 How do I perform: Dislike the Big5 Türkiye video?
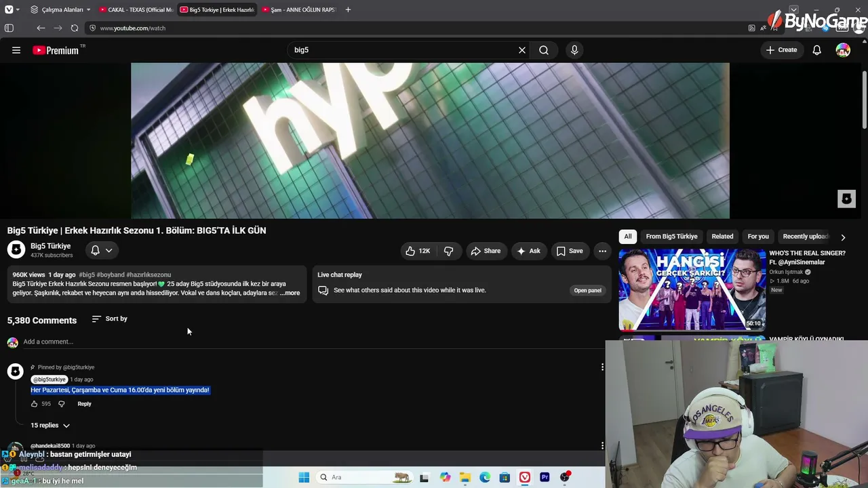tap(448, 251)
